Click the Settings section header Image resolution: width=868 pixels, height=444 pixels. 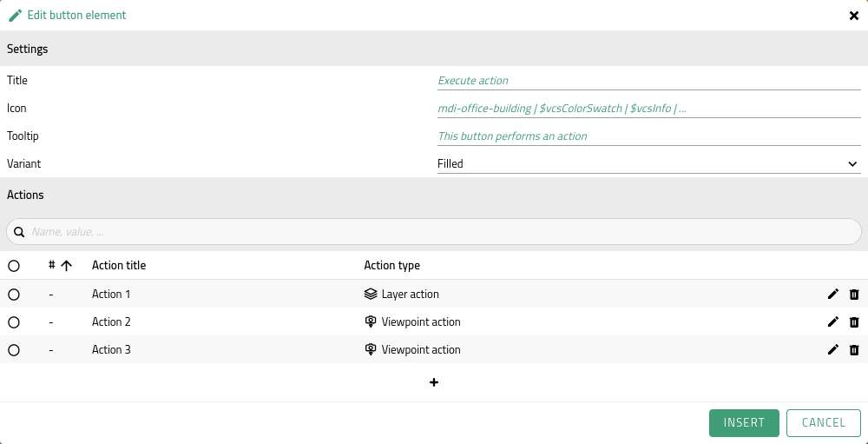point(434,49)
